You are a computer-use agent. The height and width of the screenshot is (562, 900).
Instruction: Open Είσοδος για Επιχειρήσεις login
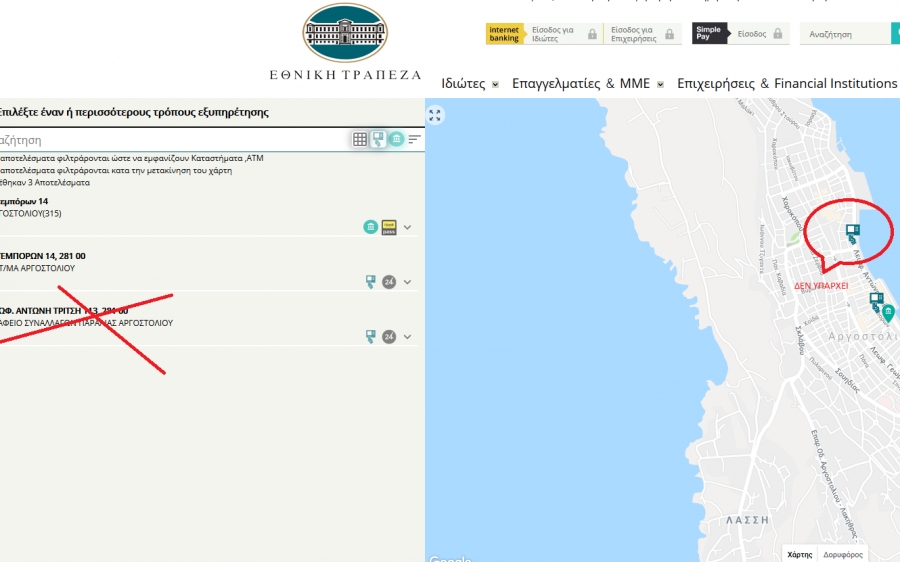click(x=634, y=34)
